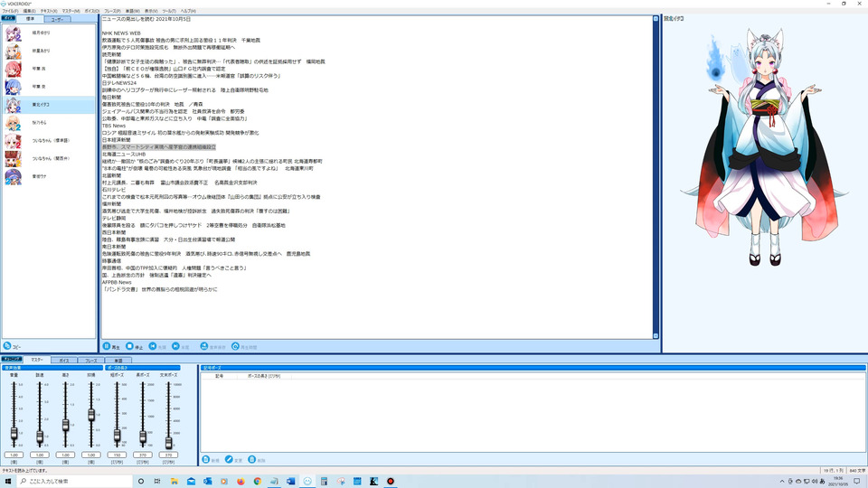The height and width of the screenshot is (488, 868).
Task: Switch to the ボイス tuning tab
Action: pyautogui.click(x=64, y=361)
